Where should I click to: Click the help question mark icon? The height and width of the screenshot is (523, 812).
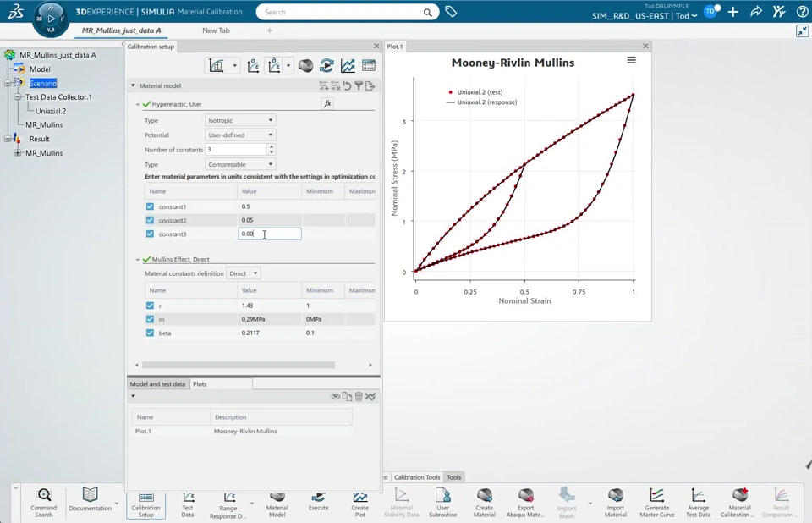pos(802,12)
